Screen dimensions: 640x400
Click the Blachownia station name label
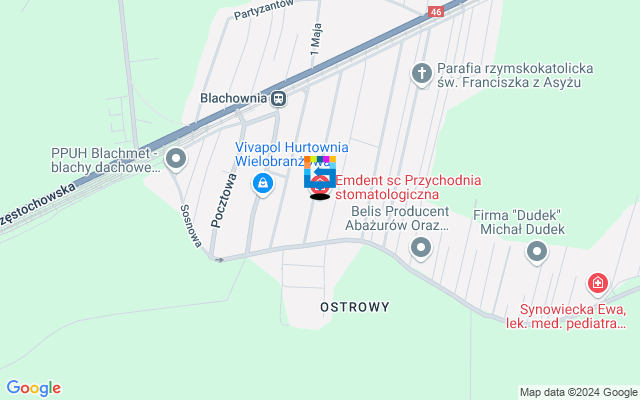(x=233, y=98)
